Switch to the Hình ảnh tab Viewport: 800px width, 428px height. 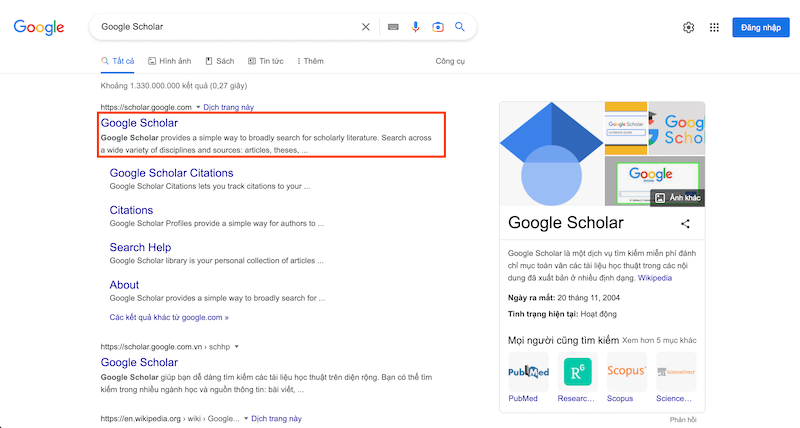point(169,61)
